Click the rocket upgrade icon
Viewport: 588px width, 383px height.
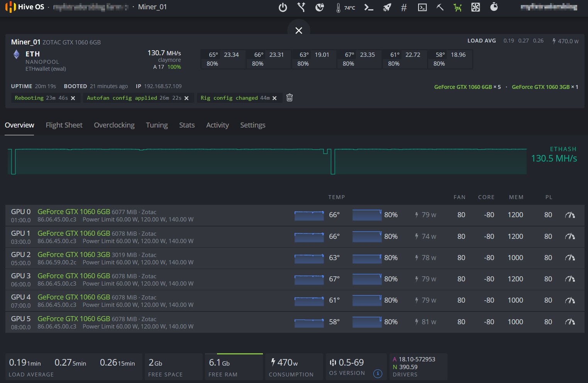pos(387,7)
